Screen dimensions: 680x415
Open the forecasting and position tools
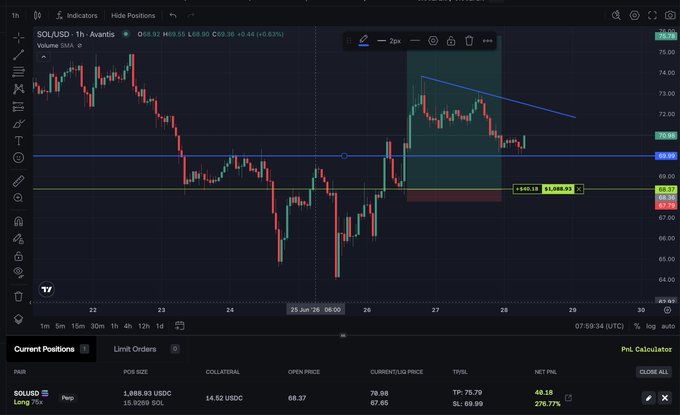coord(18,106)
